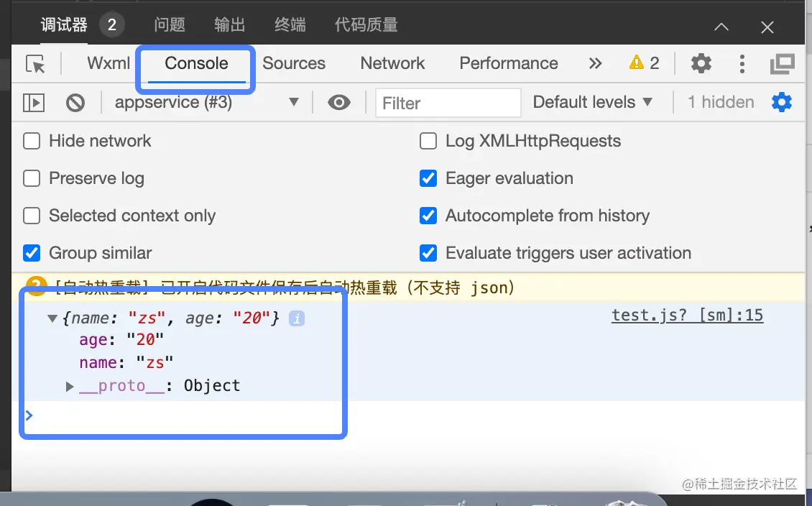812x506 pixels.
Task: Open the Default levels dropdown
Action: click(x=592, y=102)
